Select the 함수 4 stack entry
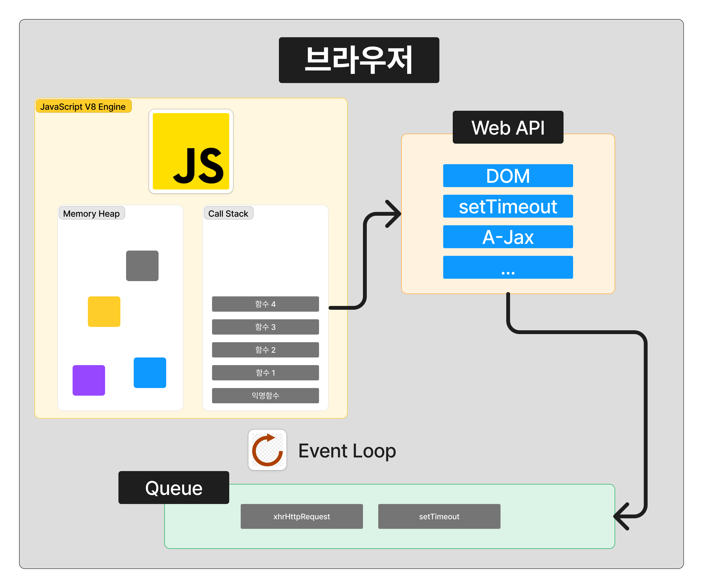The width and height of the screenshot is (703, 588). [266, 304]
